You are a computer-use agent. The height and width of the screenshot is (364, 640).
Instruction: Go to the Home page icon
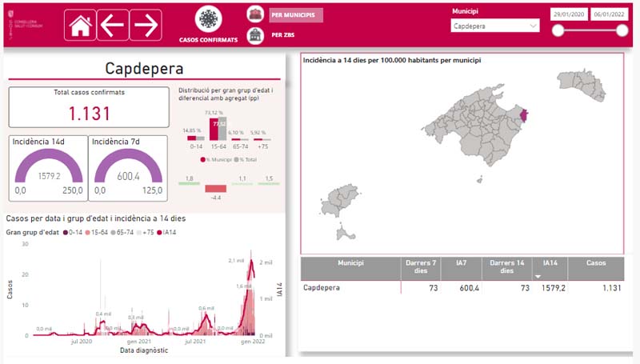pos(80,26)
